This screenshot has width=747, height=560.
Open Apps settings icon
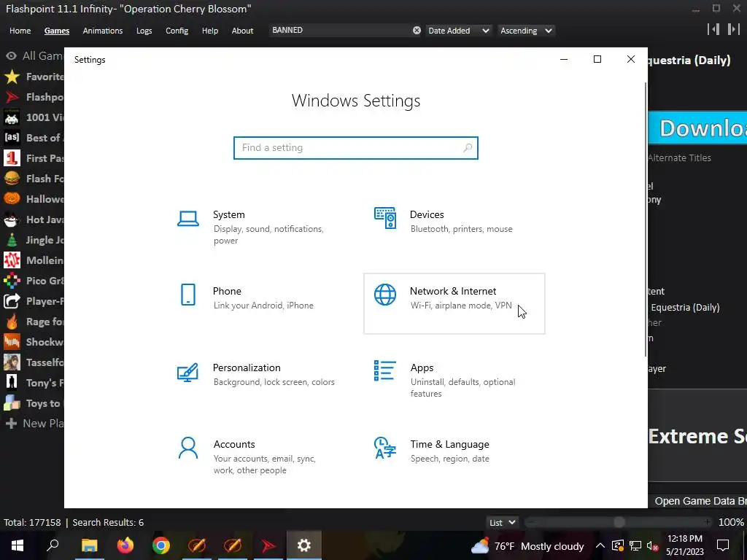pyautogui.click(x=384, y=370)
